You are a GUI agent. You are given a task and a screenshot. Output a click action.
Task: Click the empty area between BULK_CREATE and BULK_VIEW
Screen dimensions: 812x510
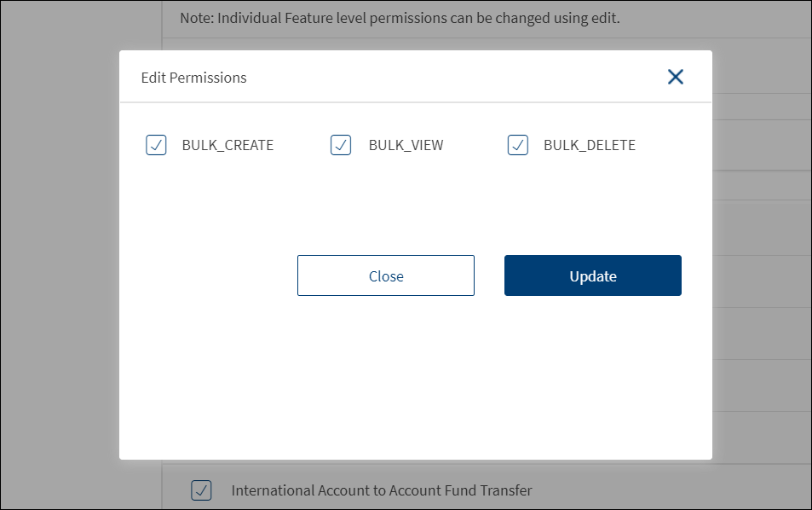click(302, 145)
